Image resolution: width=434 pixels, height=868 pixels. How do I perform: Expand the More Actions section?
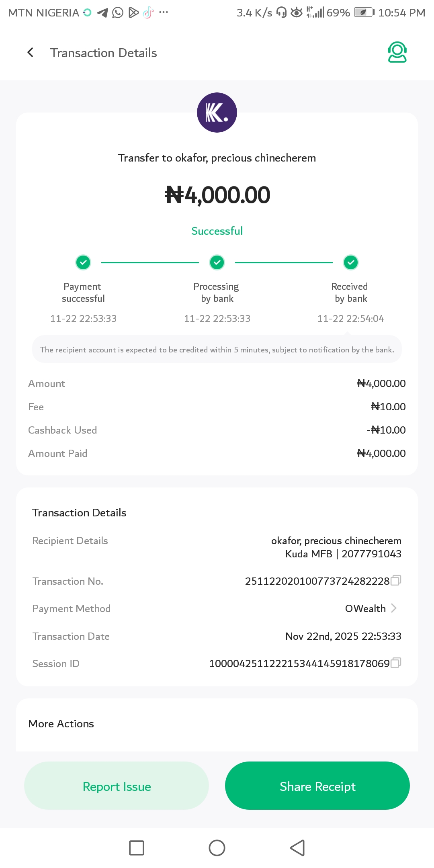point(61,724)
